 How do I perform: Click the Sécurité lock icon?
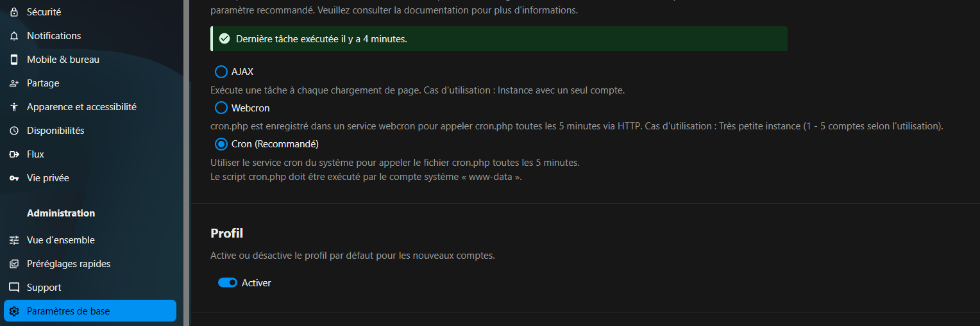pyautogui.click(x=14, y=12)
